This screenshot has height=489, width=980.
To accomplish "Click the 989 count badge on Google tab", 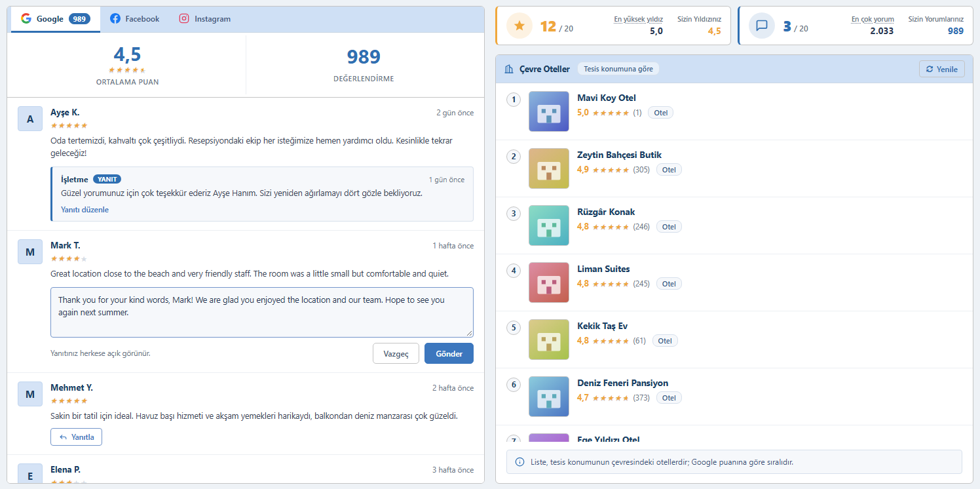I will [x=81, y=19].
